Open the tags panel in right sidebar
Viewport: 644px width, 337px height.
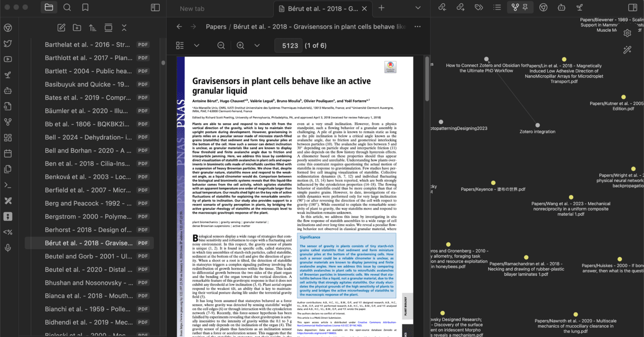point(478,8)
